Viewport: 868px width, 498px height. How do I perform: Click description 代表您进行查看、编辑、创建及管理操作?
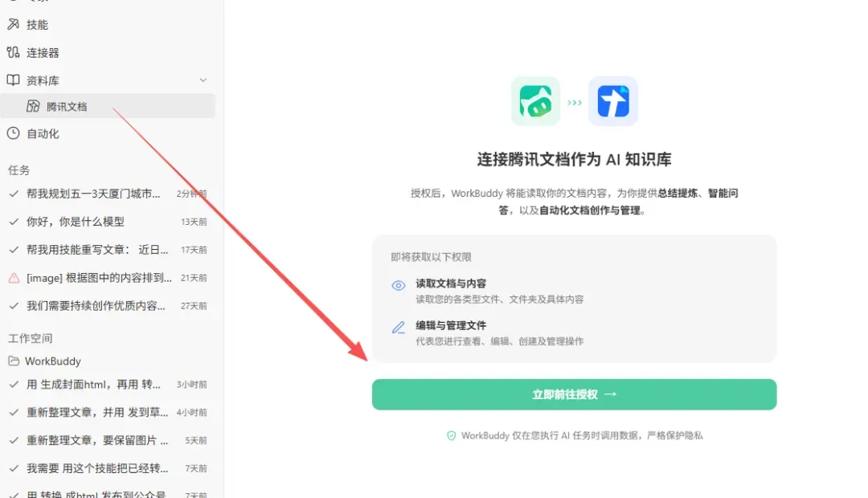pyautogui.click(x=499, y=341)
